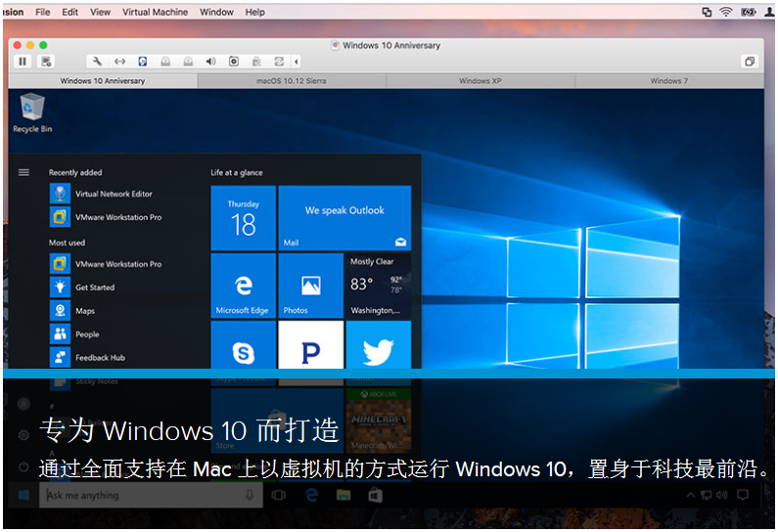
Task: Open virtual machine settings wrench icon
Action: [x=97, y=62]
